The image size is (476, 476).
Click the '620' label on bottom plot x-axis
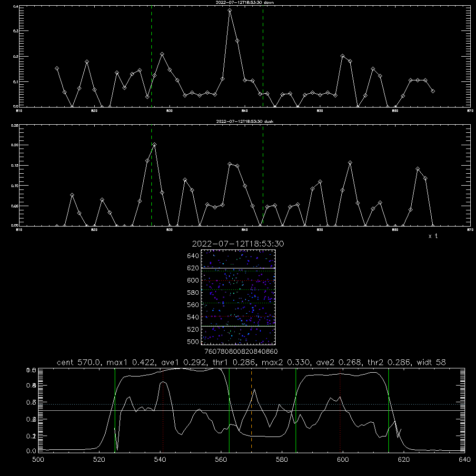(404, 460)
